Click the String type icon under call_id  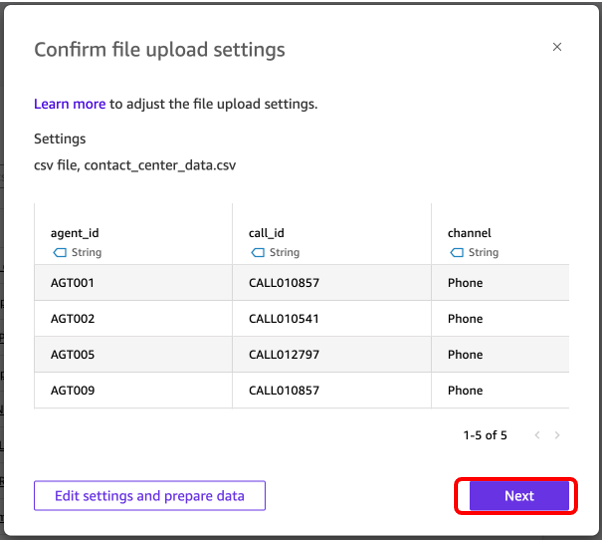(258, 253)
